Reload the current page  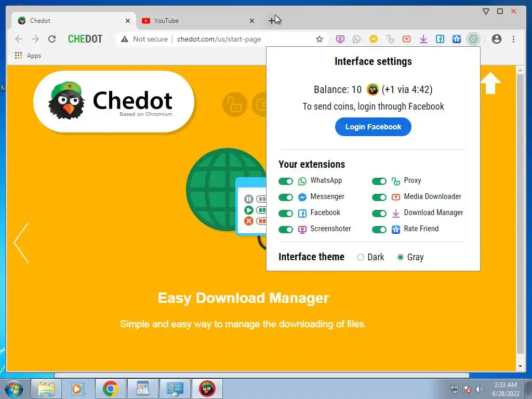point(52,39)
